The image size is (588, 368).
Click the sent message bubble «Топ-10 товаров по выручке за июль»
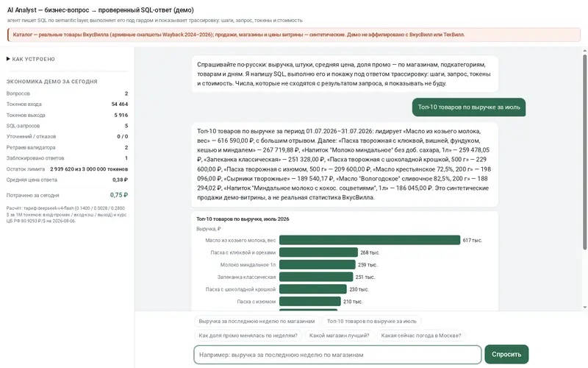469,107
